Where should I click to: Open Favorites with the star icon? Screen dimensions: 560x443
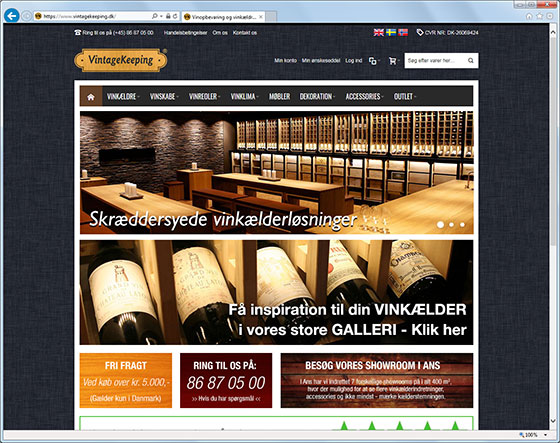pyautogui.click(x=540, y=16)
